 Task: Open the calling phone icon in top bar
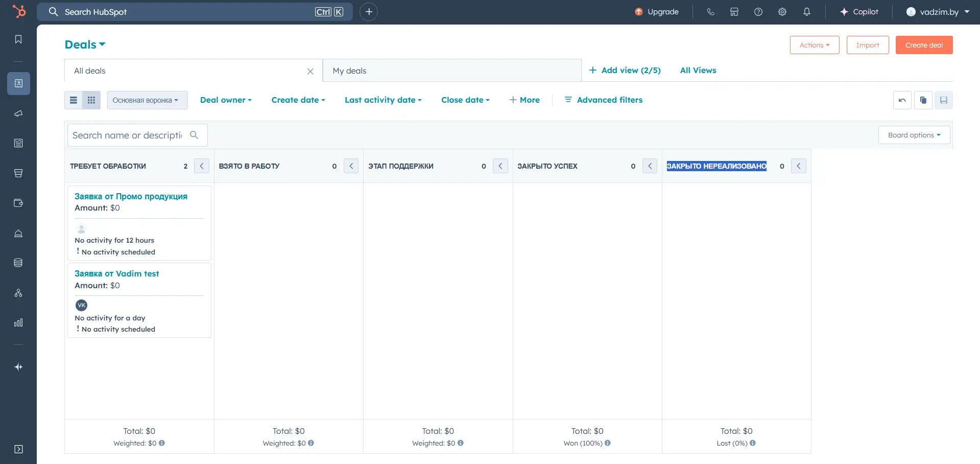710,11
